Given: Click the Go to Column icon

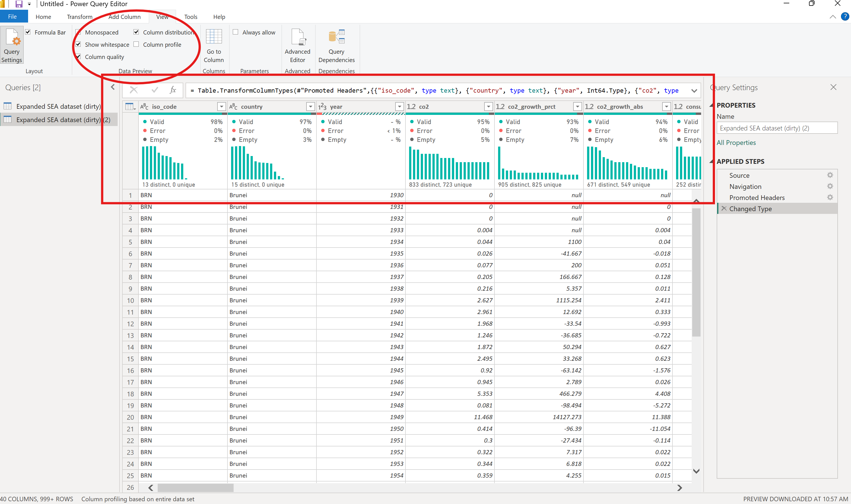Looking at the screenshot, I should tap(214, 37).
